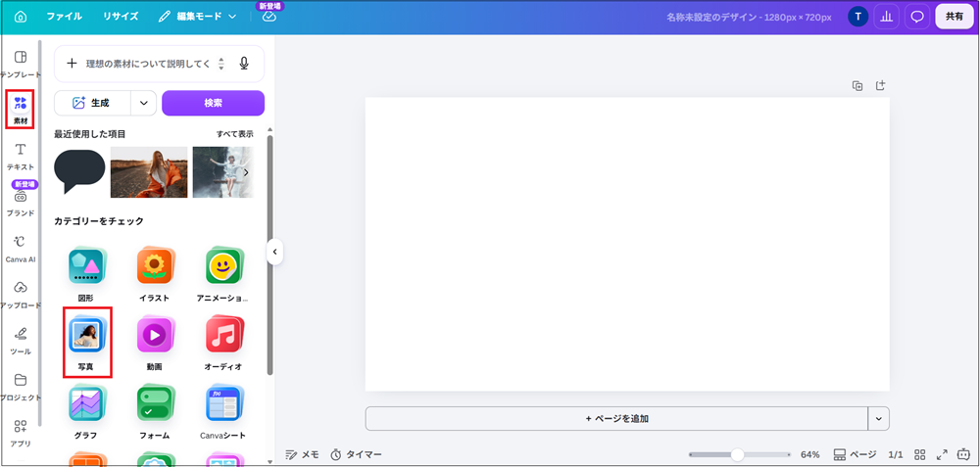Screen dimensions: 980x467
Task: Open the オーディオ audio category
Action: 223,344
